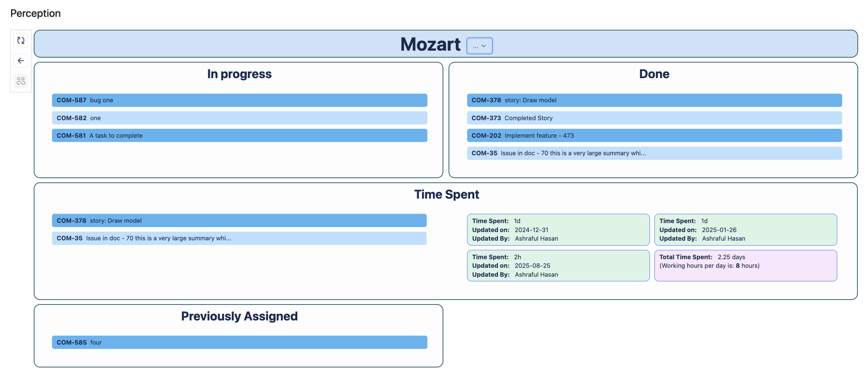
Task: Open COM-378 in the Done panel
Action: pyautogui.click(x=654, y=100)
